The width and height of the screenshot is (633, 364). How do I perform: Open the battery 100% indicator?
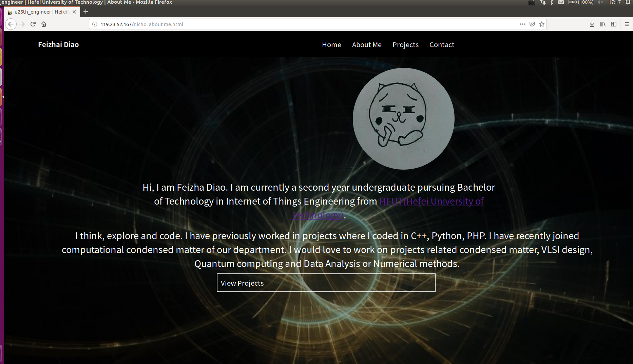pos(581,2)
